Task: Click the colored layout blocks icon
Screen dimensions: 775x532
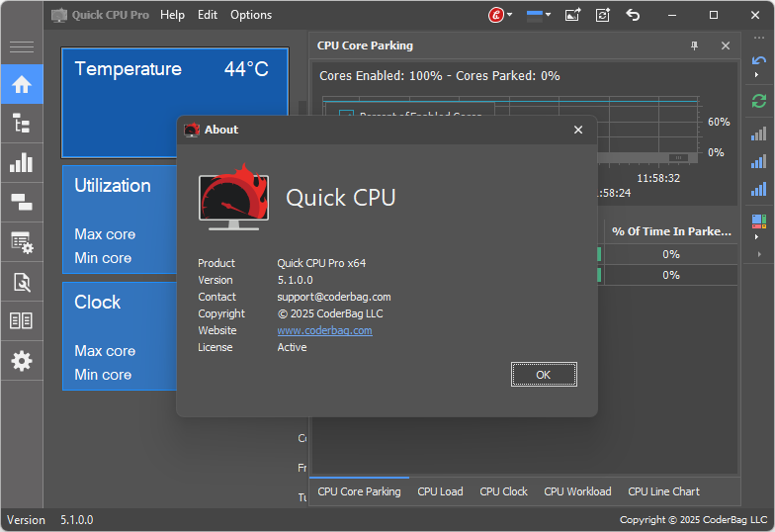Action: pos(759,222)
